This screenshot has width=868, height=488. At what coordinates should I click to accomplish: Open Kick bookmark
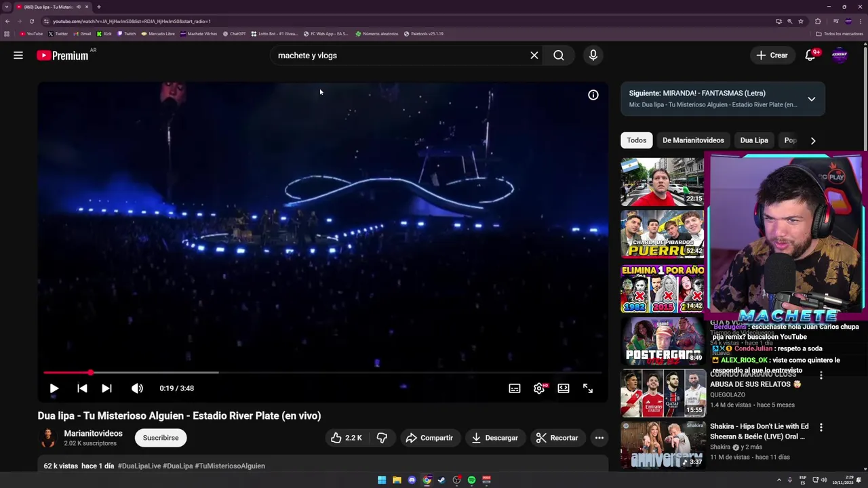pos(104,34)
